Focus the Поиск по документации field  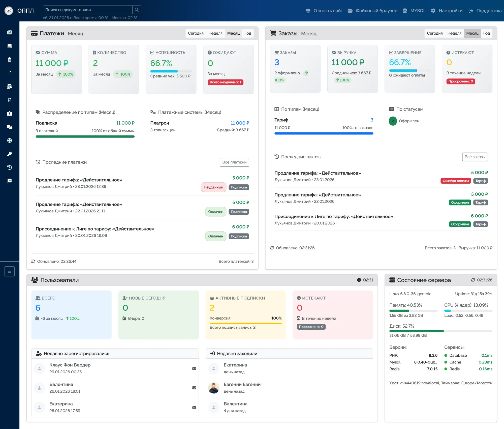coord(87,10)
